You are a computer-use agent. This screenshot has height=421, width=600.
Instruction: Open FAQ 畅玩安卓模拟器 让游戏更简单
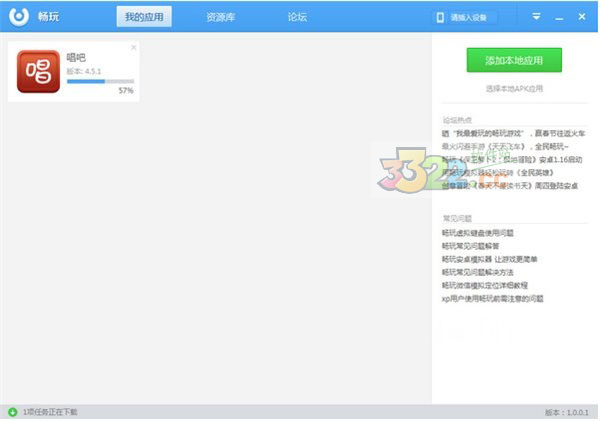(x=489, y=259)
